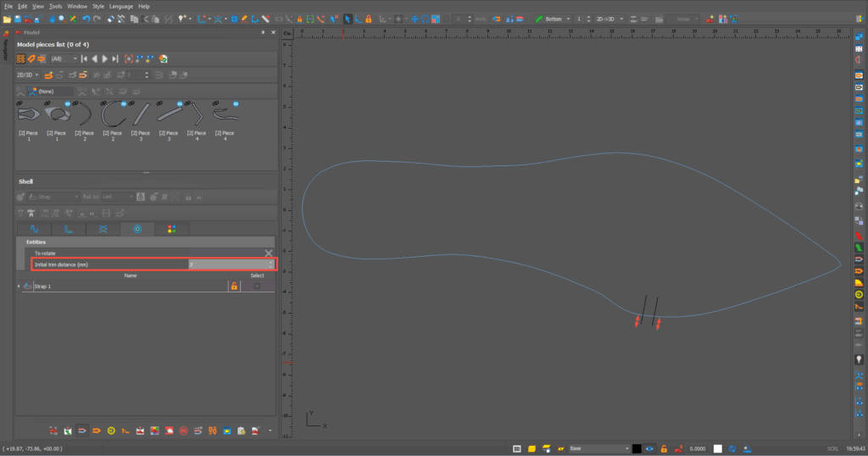This screenshot has width=868, height=456.
Task: Click the light bulb icon in toolbar
Action: (182, 19)
